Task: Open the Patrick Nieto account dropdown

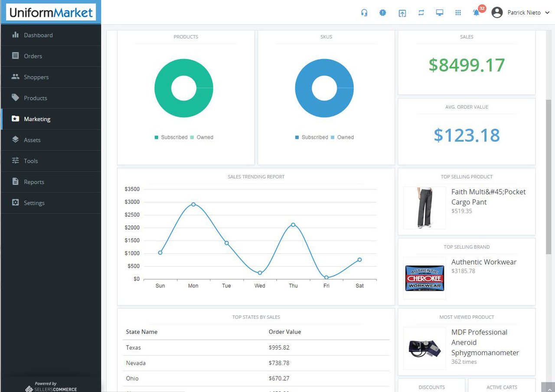Action: coord(520,13)
